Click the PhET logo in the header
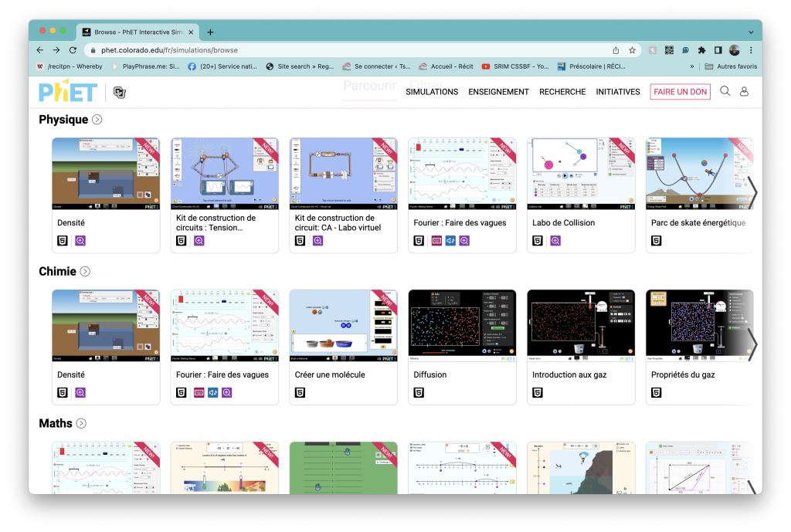This screenshot has width=791, height=532. [x=69, y=92]
